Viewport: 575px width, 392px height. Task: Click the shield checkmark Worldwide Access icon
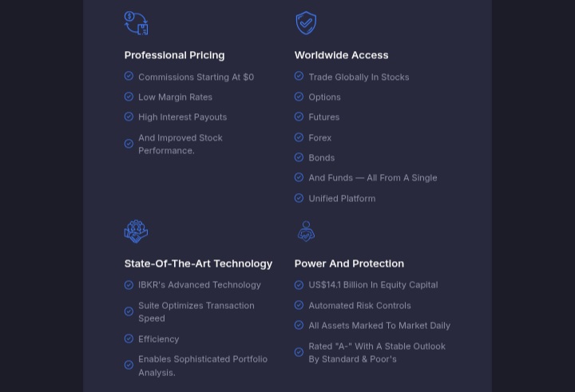click(306, 23)
